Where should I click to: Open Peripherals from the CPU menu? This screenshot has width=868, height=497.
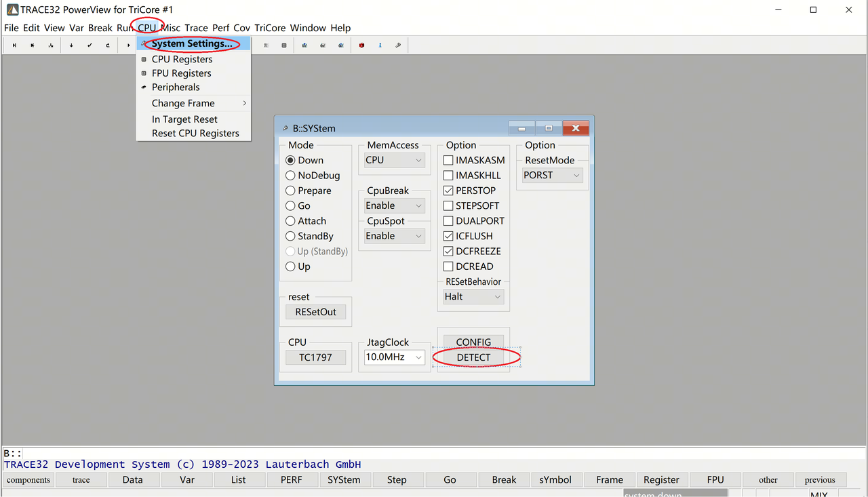pyautogui.click(x=193, y=87)
